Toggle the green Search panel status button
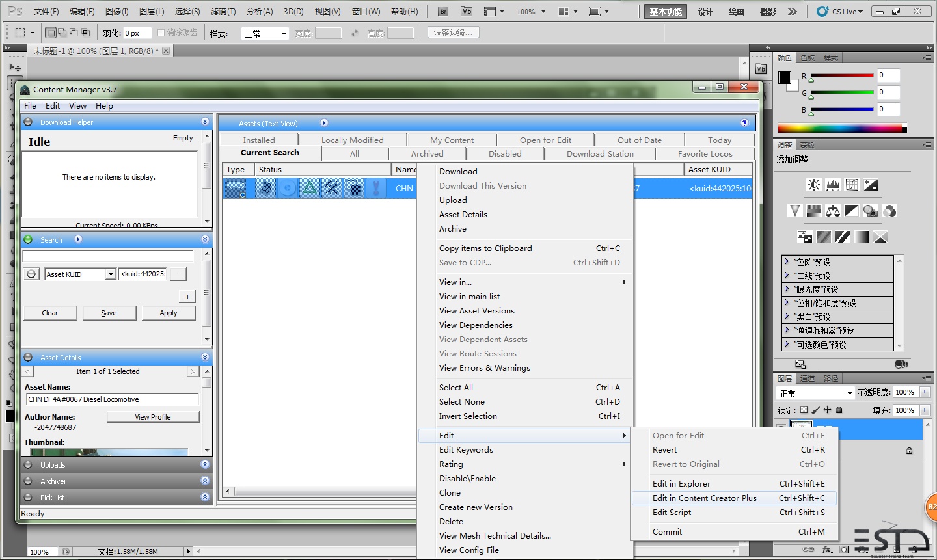Screen dimensions: 937x560 tap(28, 239)
